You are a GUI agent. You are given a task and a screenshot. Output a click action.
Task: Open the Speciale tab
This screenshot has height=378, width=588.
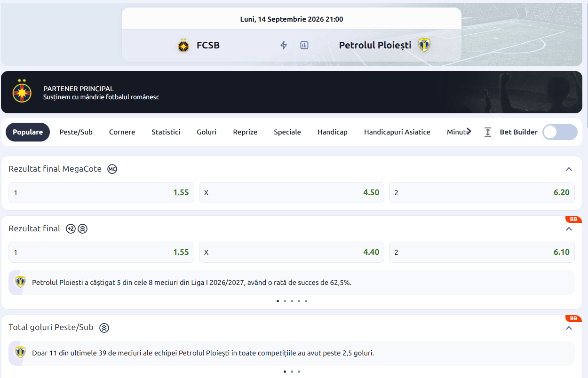287,132
